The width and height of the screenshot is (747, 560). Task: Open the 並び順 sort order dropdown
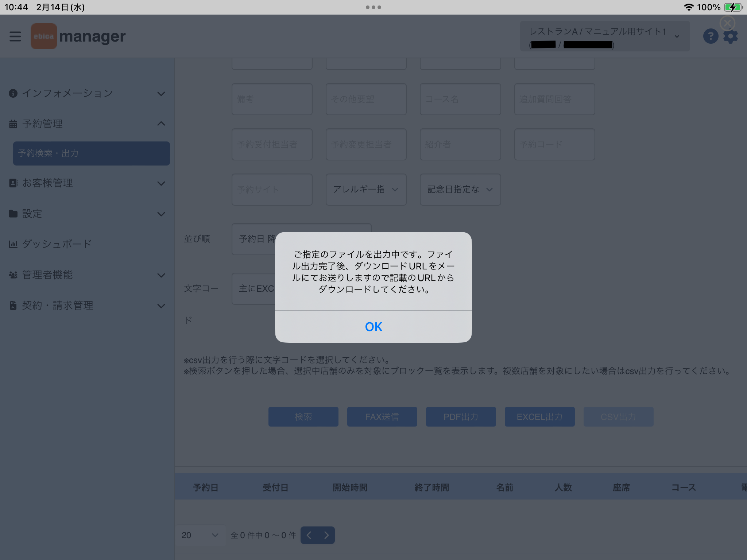tap(253, 239)
